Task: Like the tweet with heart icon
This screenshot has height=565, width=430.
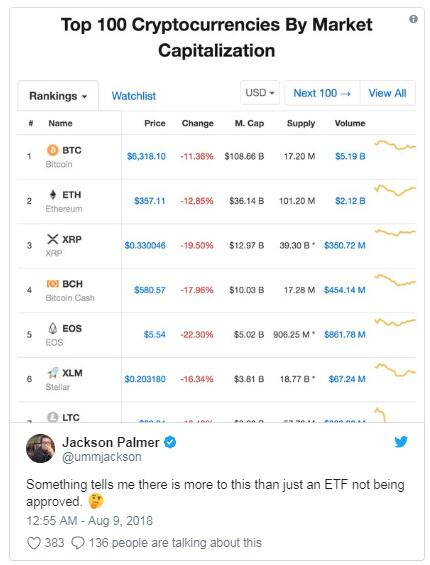Action: click(34, 543)
